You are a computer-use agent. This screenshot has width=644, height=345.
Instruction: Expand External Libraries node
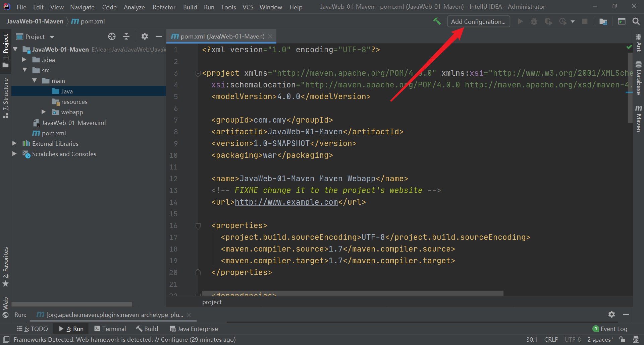[14, 143]
